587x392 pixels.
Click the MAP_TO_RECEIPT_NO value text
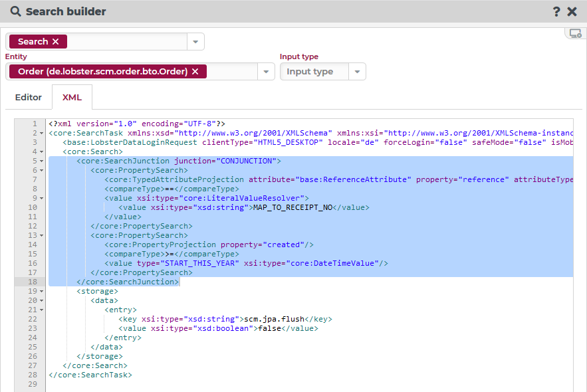[293, 207]
